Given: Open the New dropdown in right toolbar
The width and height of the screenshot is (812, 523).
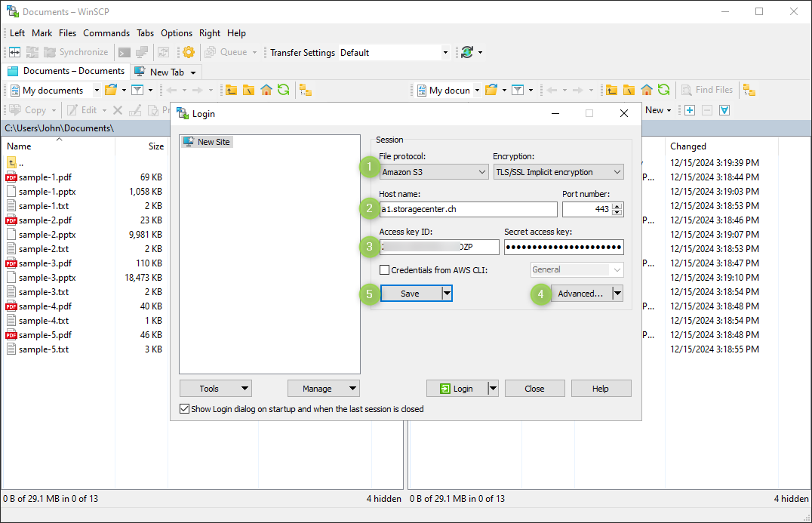Looking at the screenshot, I should point(658,110).
